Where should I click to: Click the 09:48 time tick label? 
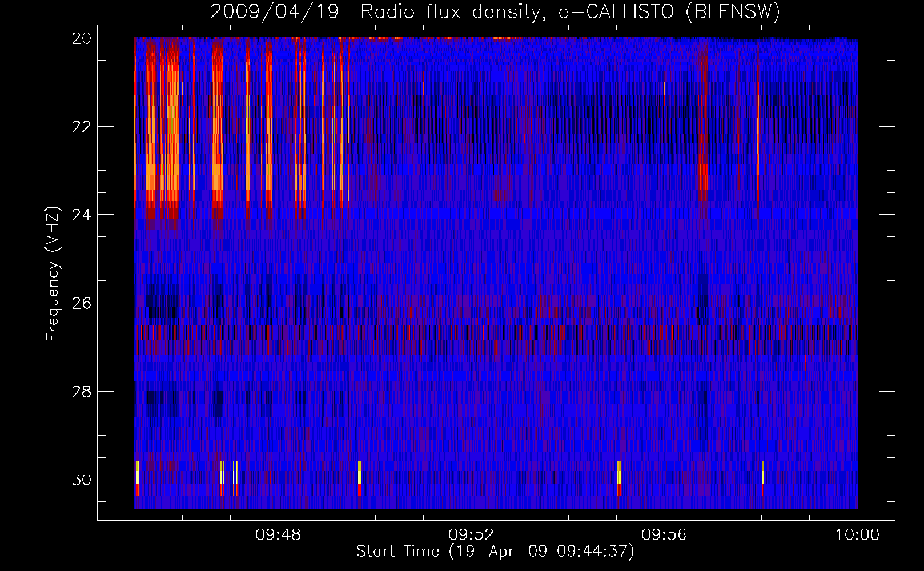coord(278,535)
